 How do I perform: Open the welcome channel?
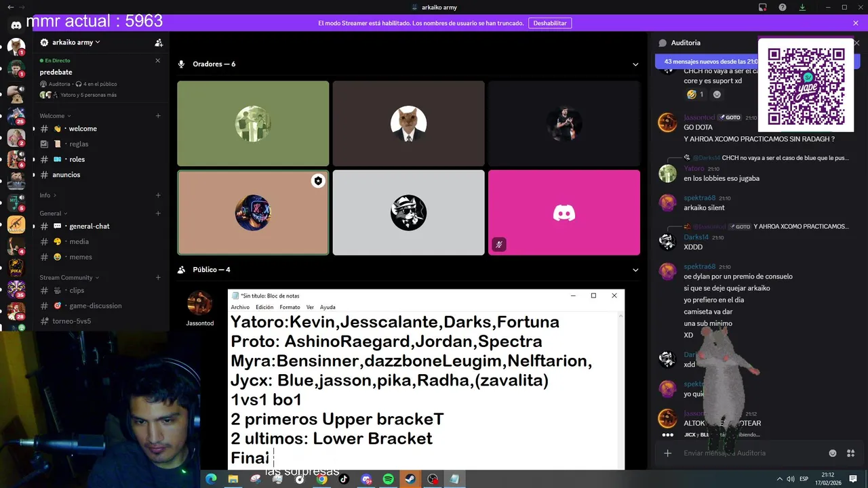point(100,129)
